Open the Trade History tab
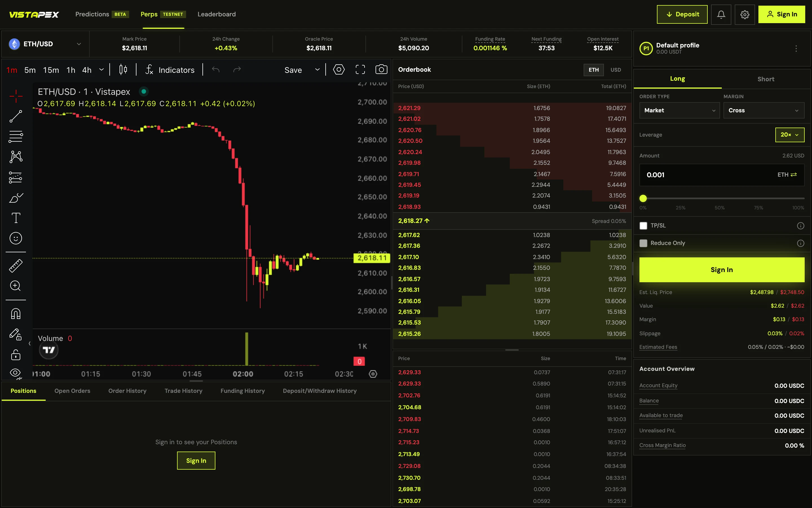 [x=183, y=391]
